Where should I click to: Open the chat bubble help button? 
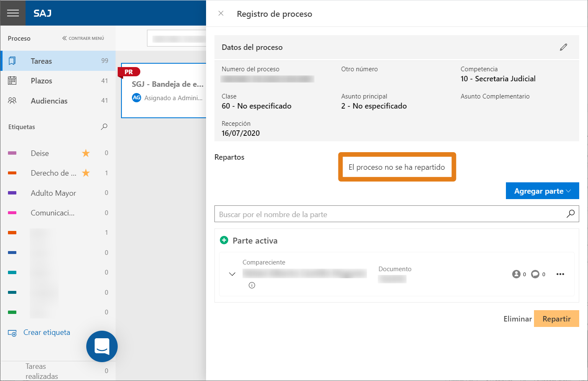coord(102,346)
